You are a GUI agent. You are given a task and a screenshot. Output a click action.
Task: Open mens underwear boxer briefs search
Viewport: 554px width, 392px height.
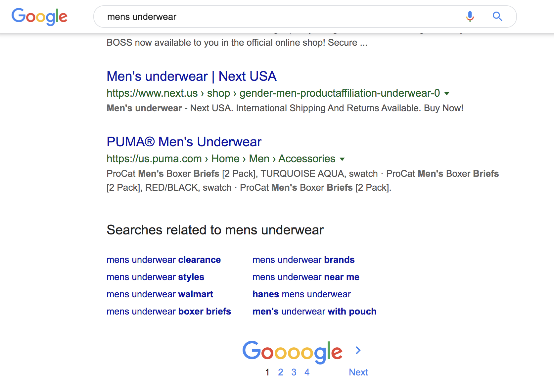coord(169,312)
